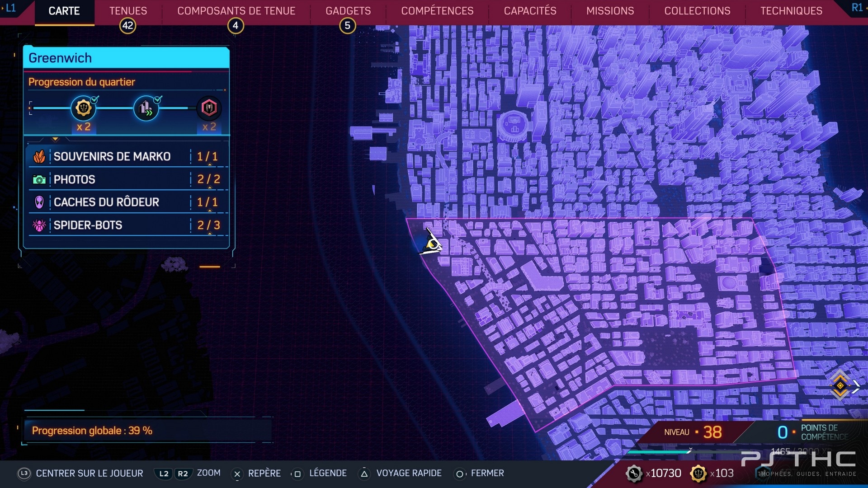Image resolution: width=868 pixels, height=488 pixels.
Task: Switch to the MISSIONS tab
Action: click(610, 11)
